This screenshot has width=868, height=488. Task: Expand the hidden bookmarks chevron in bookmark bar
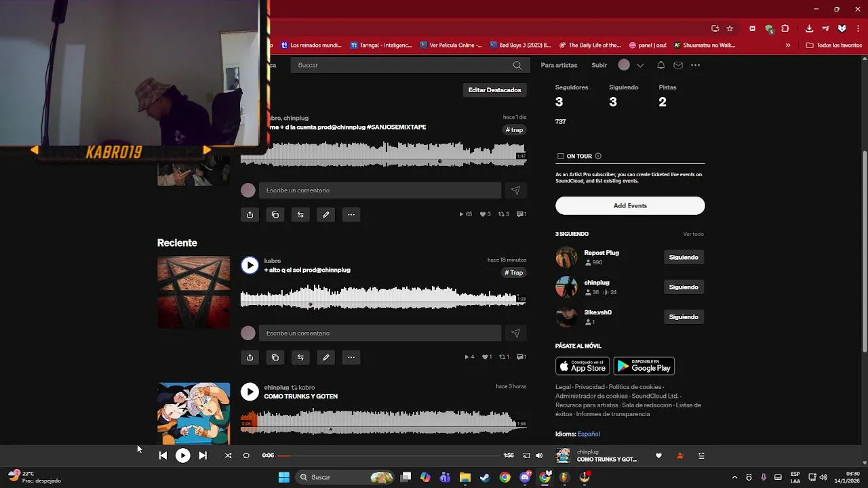tap(788, 45)
